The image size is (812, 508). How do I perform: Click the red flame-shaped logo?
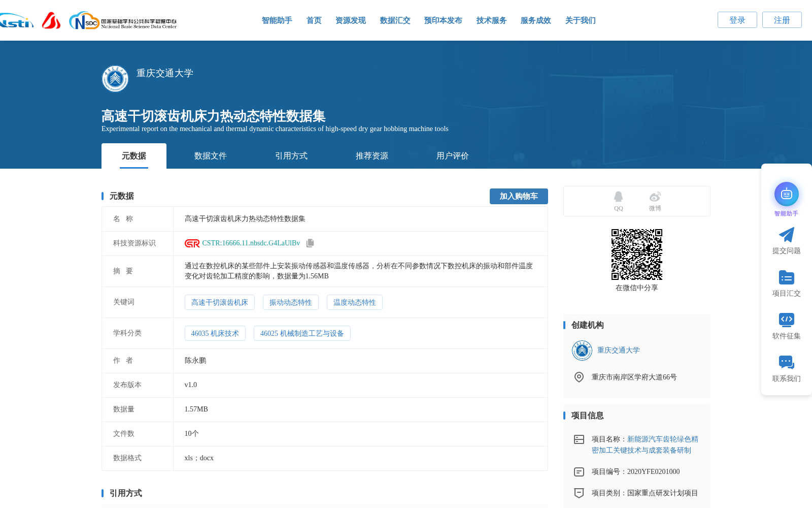(x=51, y=20)
